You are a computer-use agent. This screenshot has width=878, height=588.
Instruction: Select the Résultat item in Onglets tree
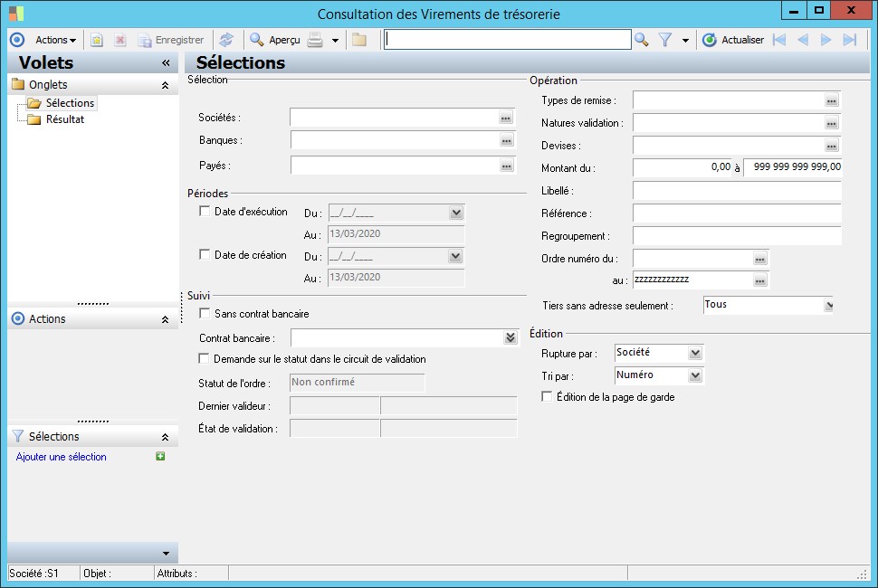[65, 119]
